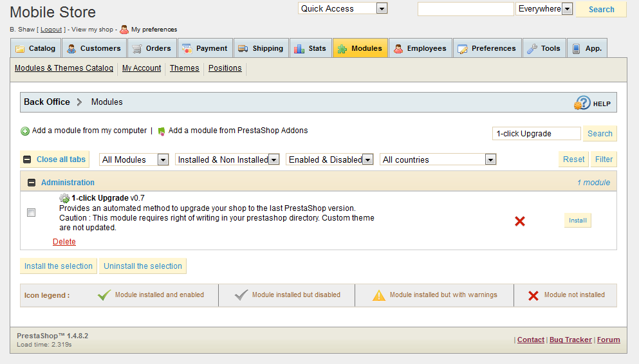Click the My preferences user icon

pyautogui.click(x=124, y=30)
